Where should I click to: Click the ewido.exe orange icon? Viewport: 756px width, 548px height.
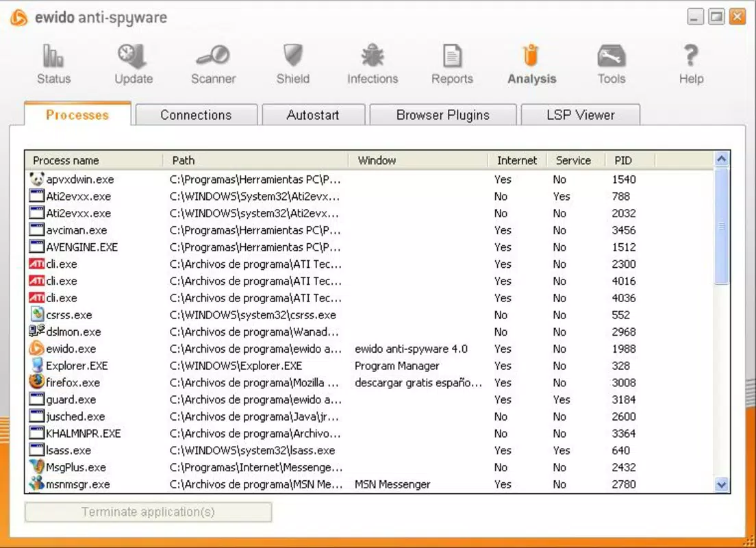37,348
